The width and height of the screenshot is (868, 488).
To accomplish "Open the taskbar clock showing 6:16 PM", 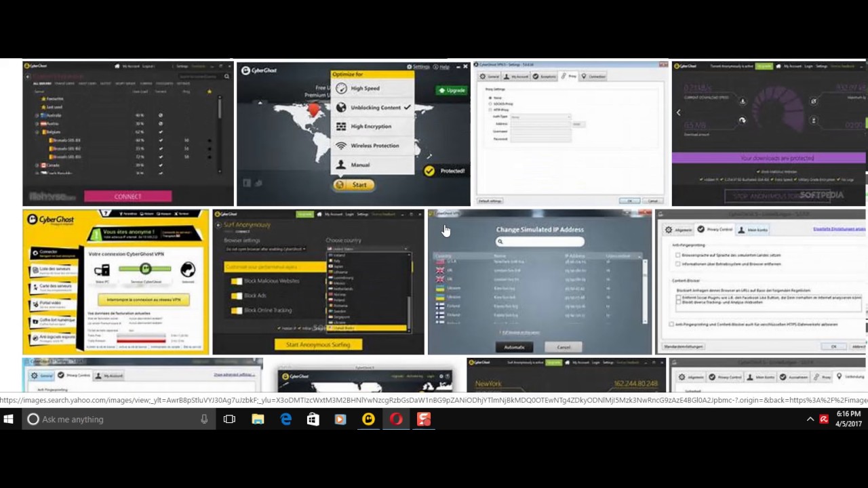I will pos(848,419).
